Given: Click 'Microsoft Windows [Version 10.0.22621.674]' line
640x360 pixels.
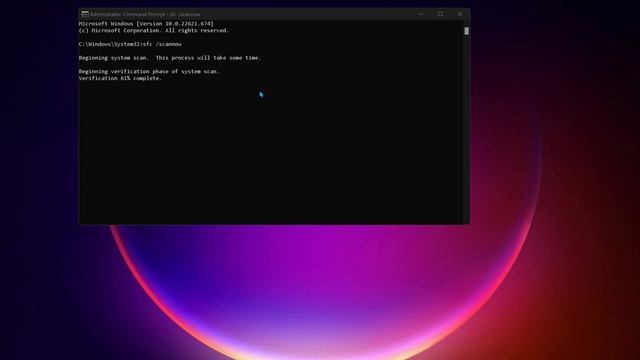Looking at the screenshot, I should click(146, 24).
